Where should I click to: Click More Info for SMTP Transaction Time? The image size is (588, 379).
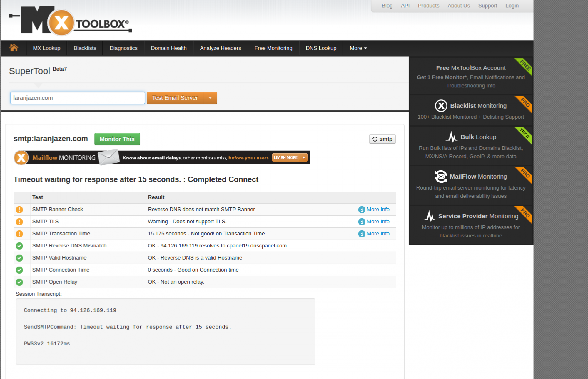pos(378,234)
